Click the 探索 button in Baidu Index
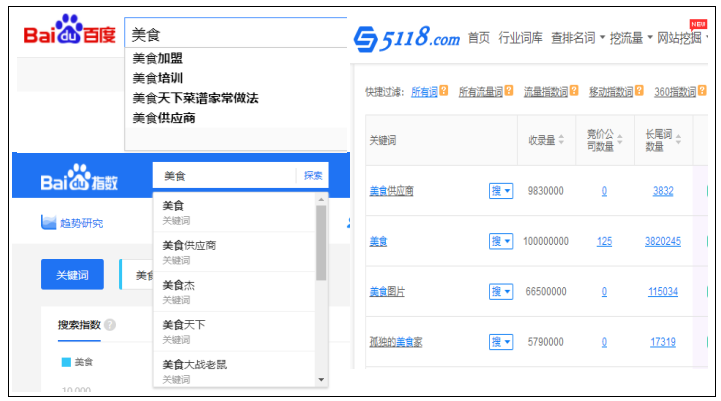The image size is (721, 401). (x=313, y=175)
